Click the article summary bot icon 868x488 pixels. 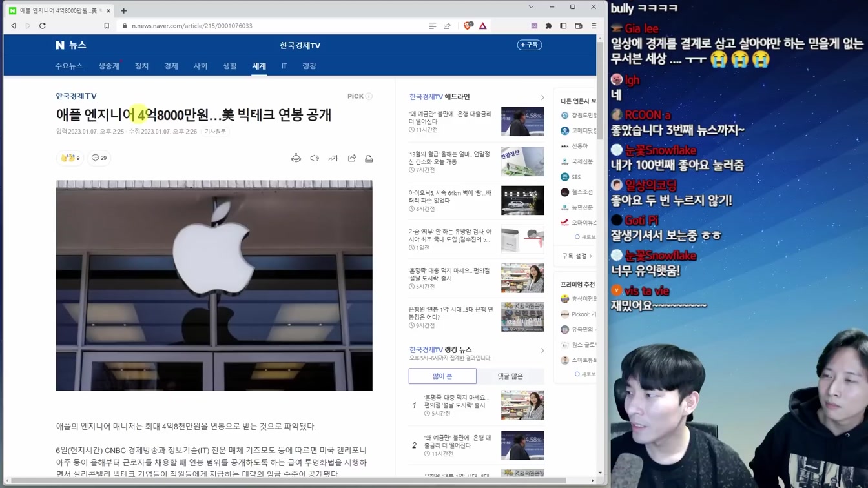pyautogui.click(x=296, y=158)
